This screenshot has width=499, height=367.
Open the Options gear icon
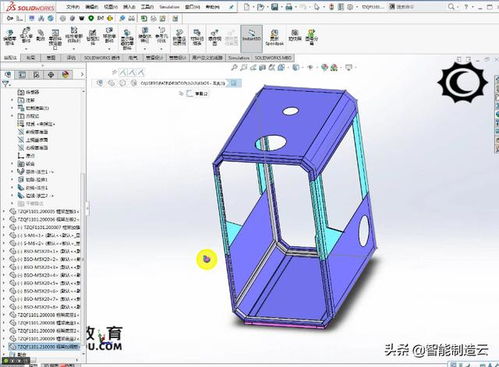click(350, 7)
